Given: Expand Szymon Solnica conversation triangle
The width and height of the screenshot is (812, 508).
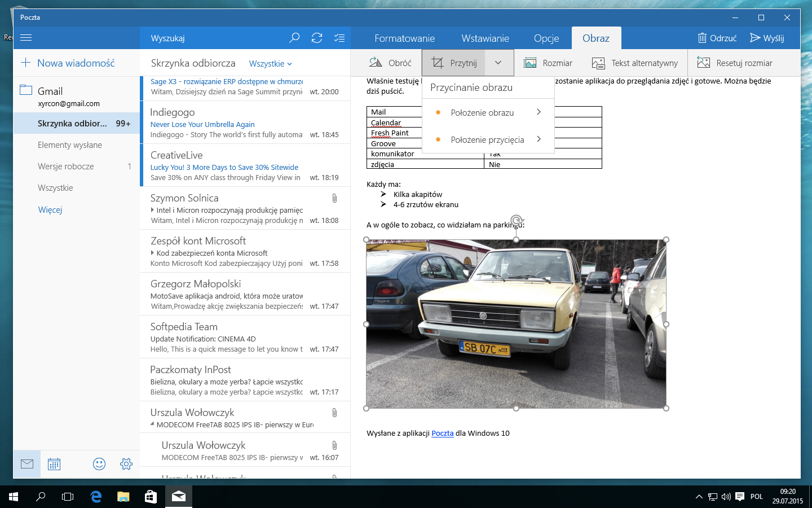Looking at the screenshot, I should [x=152, y=210].
